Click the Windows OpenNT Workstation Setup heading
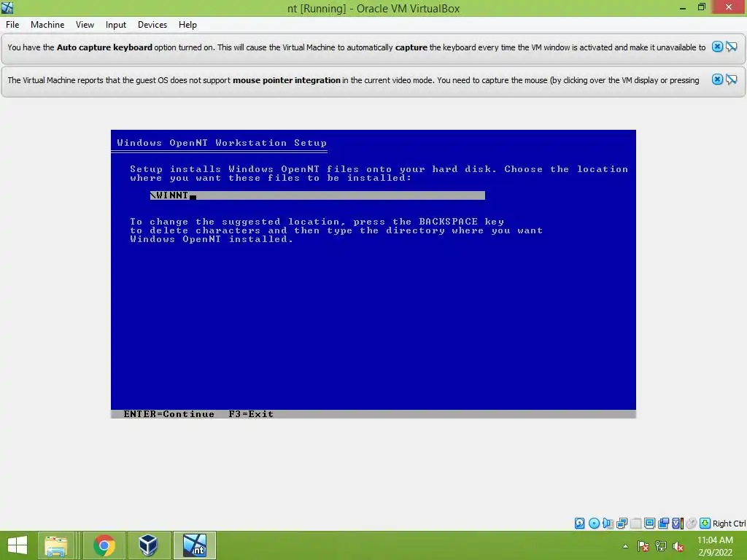The width and height of the screenshot is (747, 560). pyautogui.click(x=222, y=143)
